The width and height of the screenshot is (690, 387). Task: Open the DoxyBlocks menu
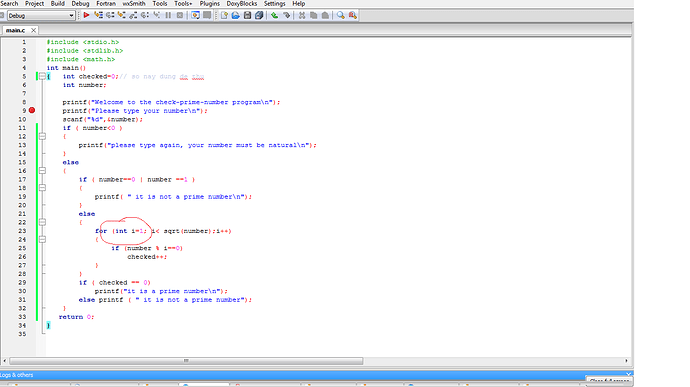click(242, 4)
